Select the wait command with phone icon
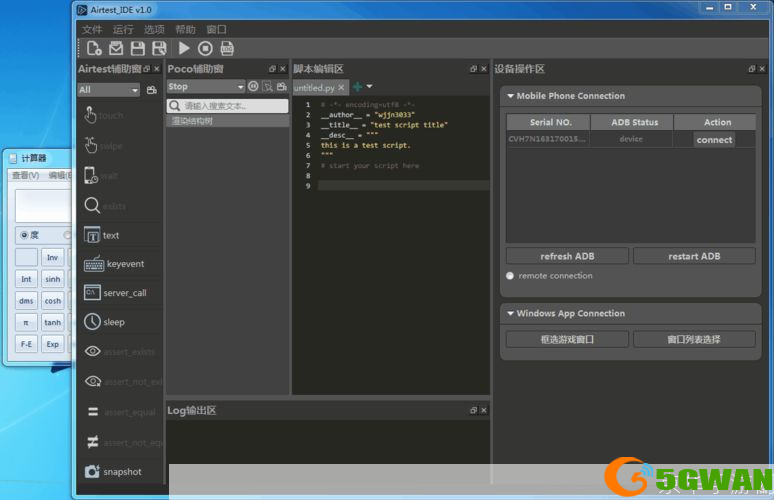 [101, 176]
